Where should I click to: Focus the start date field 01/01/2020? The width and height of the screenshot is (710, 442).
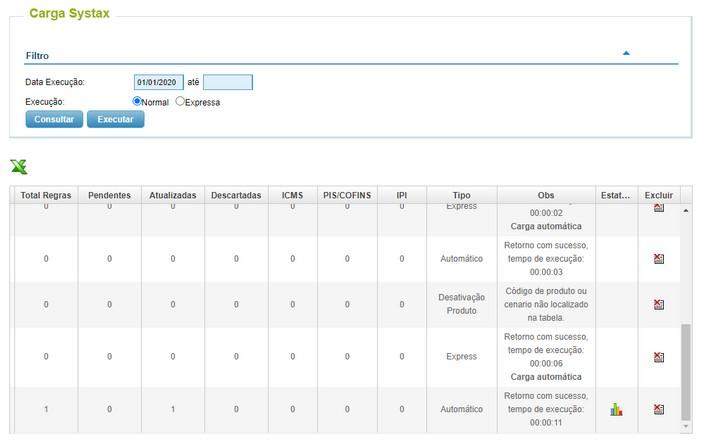point(158,82)
